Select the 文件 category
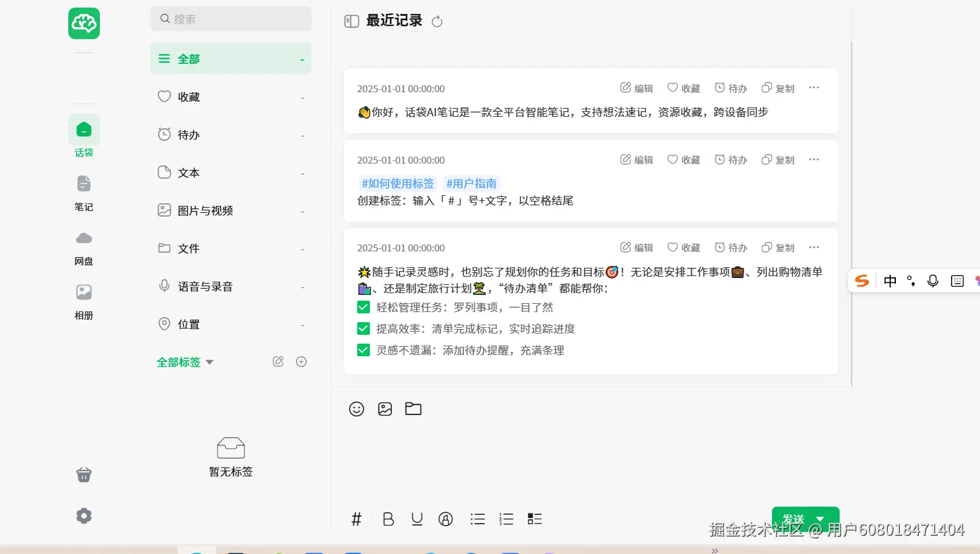The width and height of the screenshot is (980, 554). point(231,248)
